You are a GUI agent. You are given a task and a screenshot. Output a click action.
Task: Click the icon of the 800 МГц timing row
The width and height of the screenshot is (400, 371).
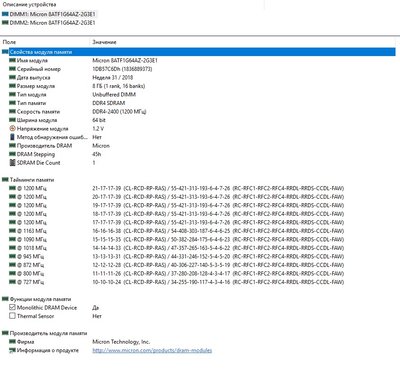(12, 273)
